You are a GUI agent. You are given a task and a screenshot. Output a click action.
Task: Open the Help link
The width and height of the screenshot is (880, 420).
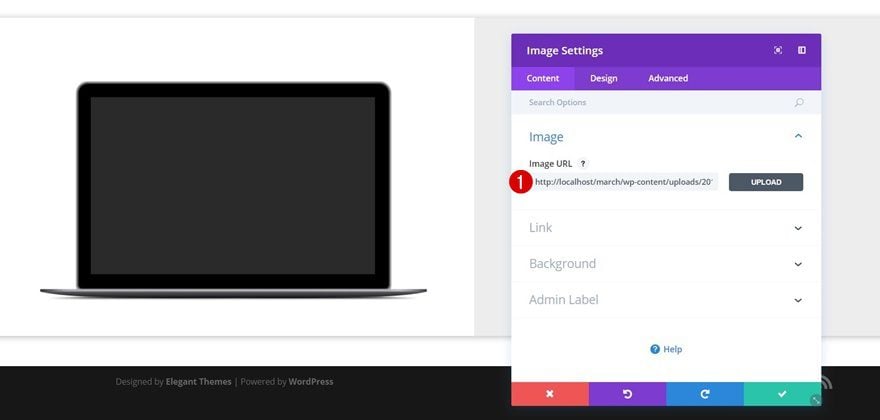point(666,349)
